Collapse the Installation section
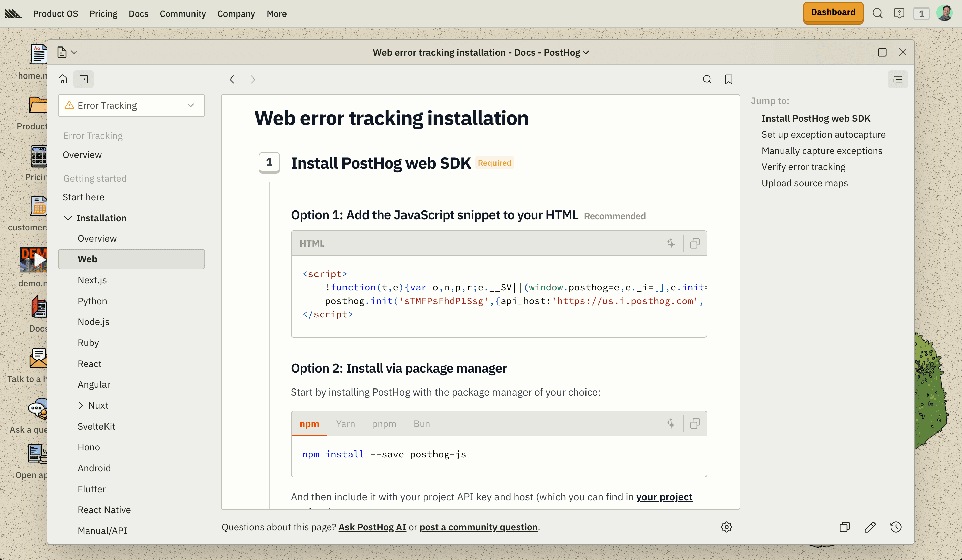The width and height of the screenshot is (962, 560). 68,218
